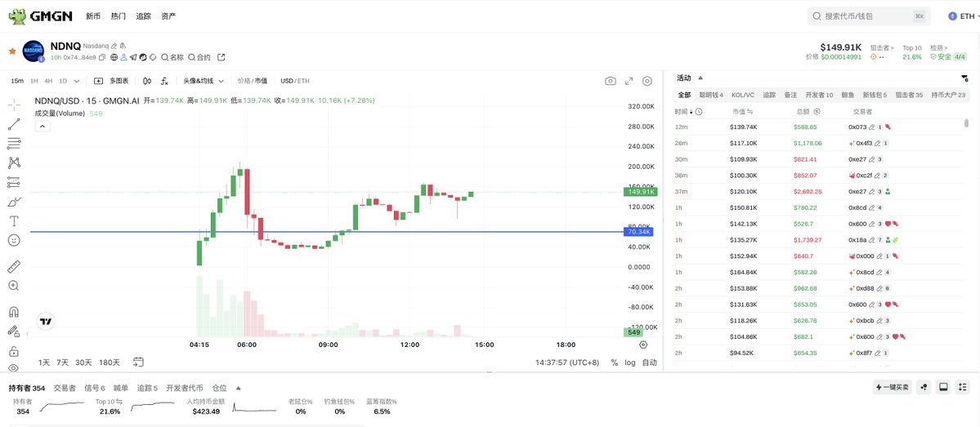Open the avatar and moving average (头像&均线) dropdown
Image resolution: width=980 pixels, height=427 pixels.
[x=204, y=81]
